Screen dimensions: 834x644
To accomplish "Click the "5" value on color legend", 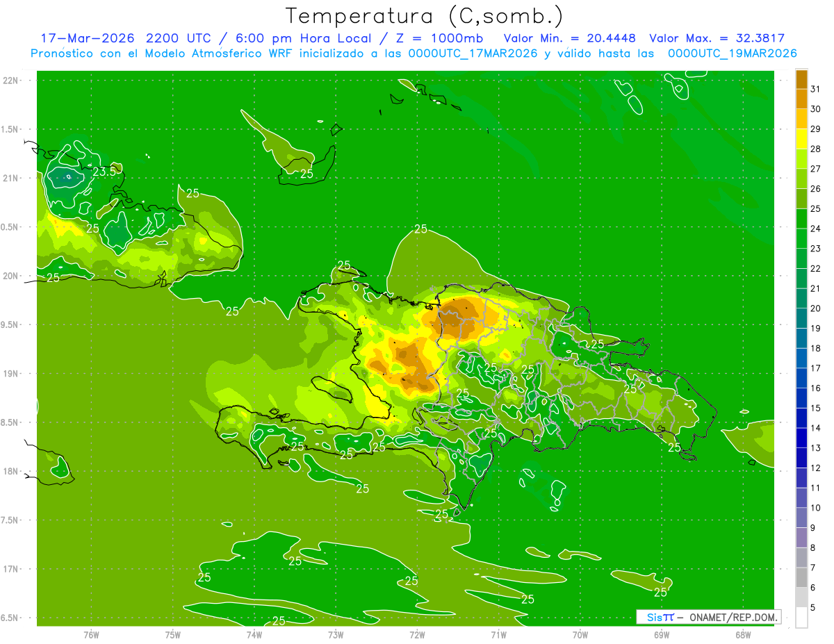I will (x=813, y=608).
